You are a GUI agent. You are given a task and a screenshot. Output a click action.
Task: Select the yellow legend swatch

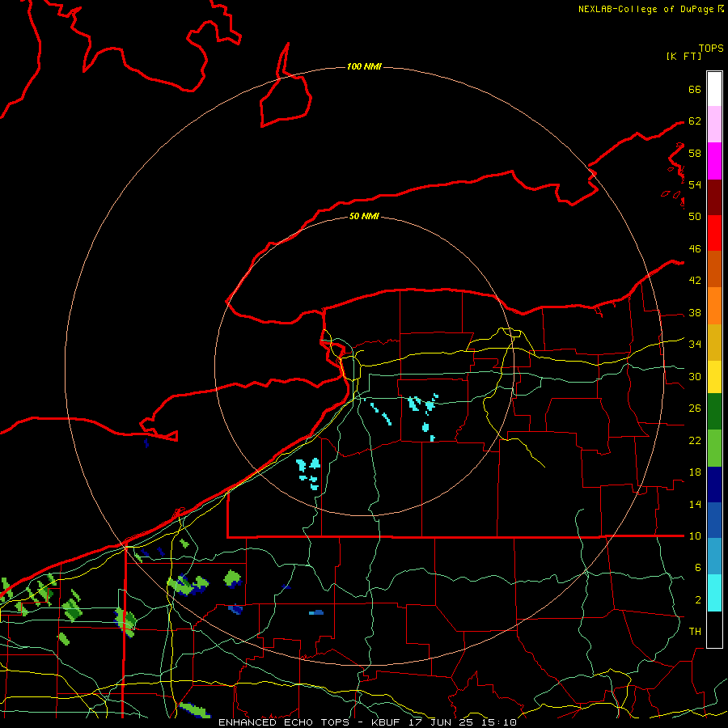tap(714, 377)
